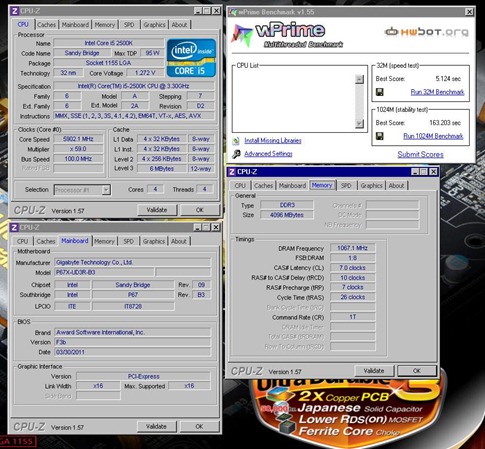Click the DRAM Frequency 1067.1 MHz value

[352, 248]
